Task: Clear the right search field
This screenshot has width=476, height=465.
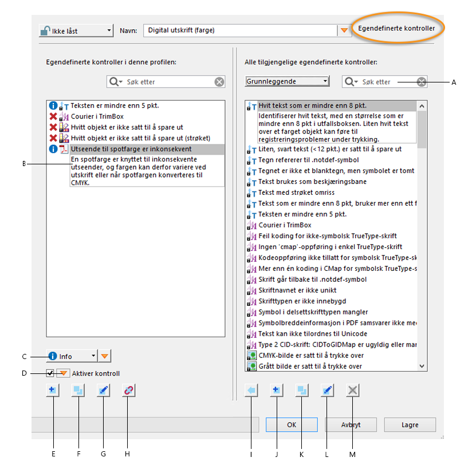Action: point(422,81)
